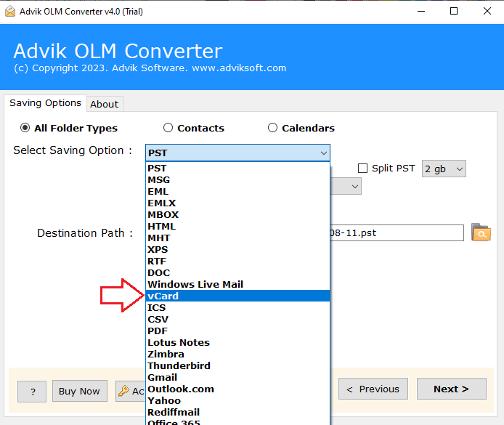Click the Next button
504x425 pixels.
click(x=451, y=389)
